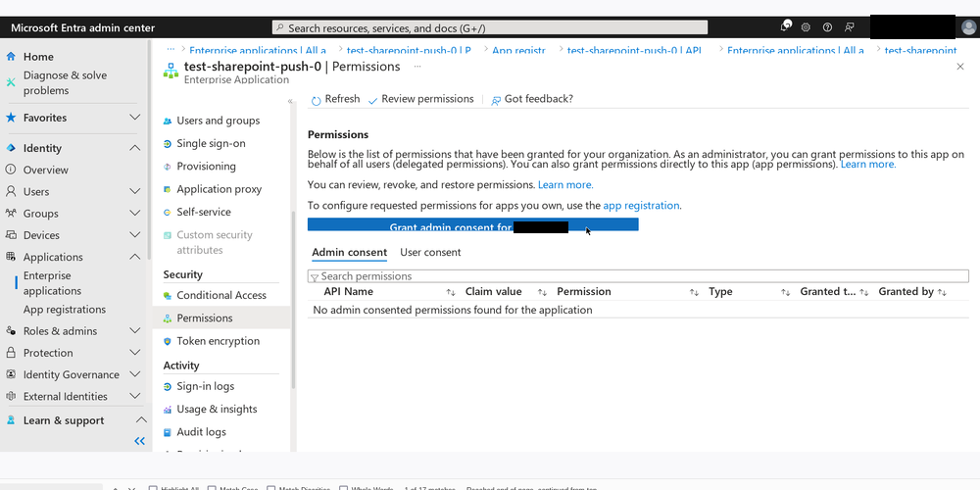Open App registrations in sidebar
Screen dimensions: 980x490
(65, 310)
